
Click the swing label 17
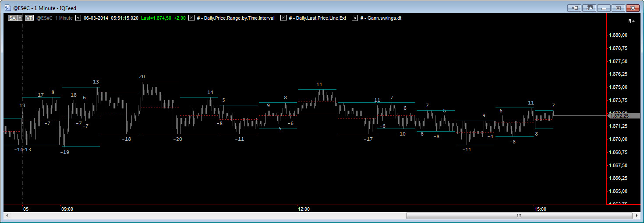[x=41, y=95]
